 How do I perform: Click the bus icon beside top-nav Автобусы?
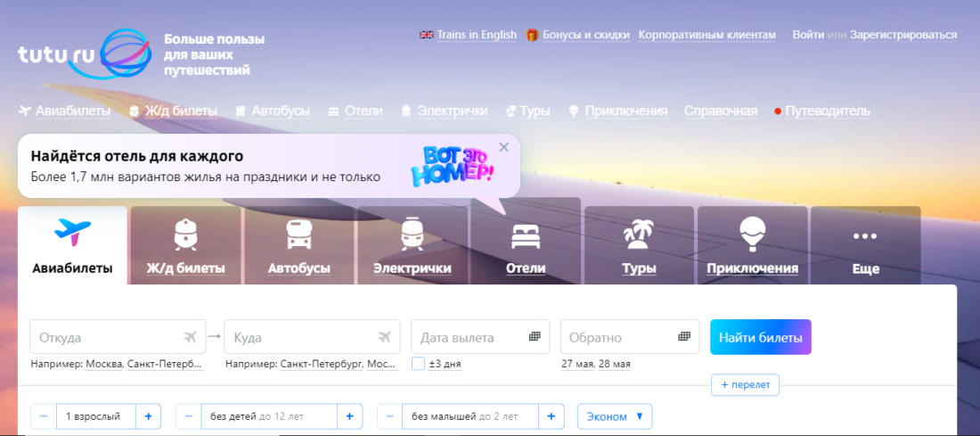[x=240, y=111]
